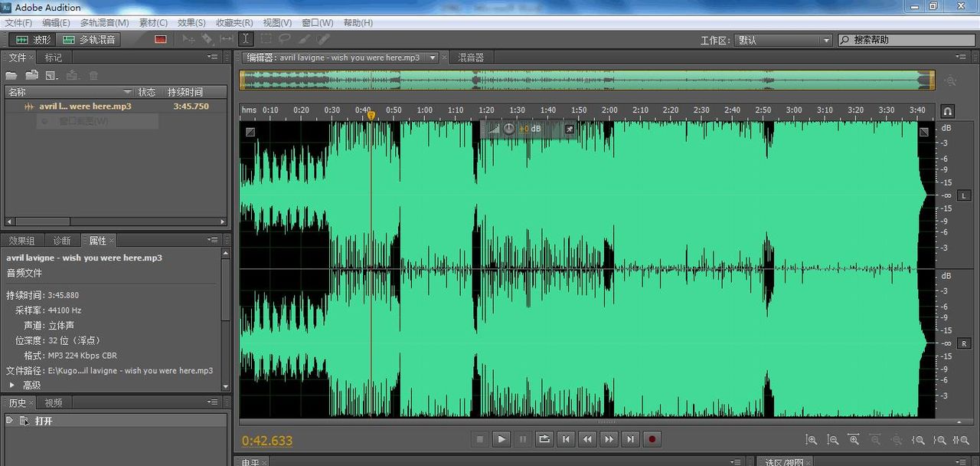Screen dimensions: 980x466
Task: Click the 多轨混音 view button
Action: (x=89, y=39)
